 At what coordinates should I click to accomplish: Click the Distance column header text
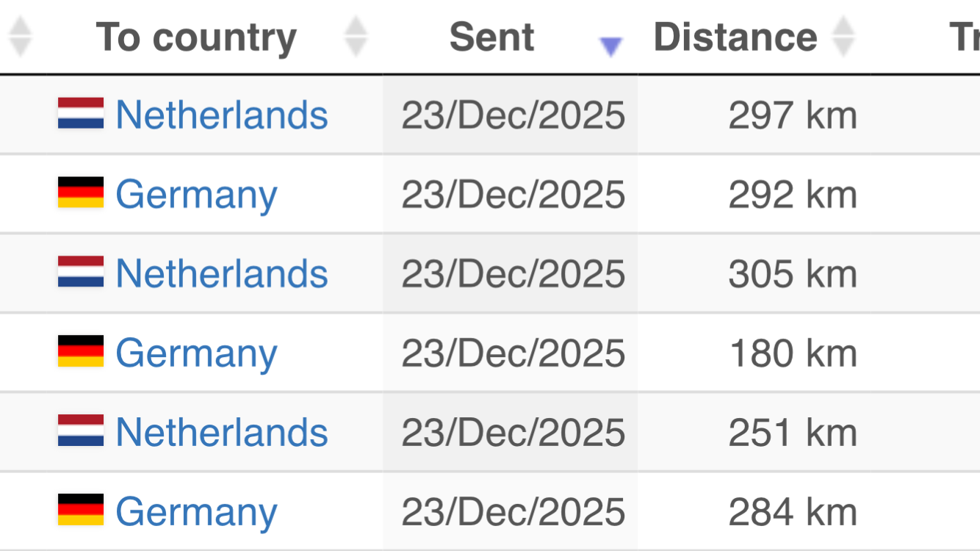[x=735, y=37]
